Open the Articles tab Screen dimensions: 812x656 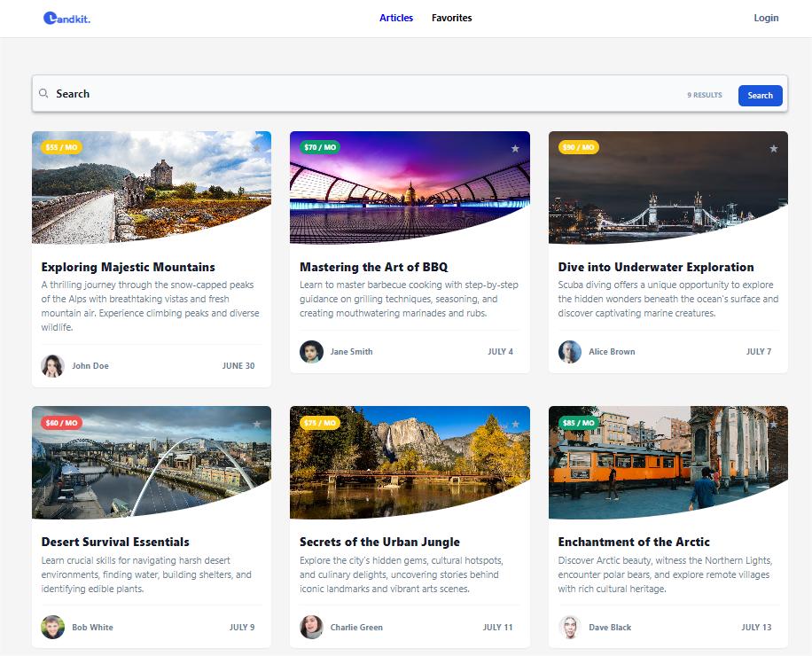tap(396, 18)
